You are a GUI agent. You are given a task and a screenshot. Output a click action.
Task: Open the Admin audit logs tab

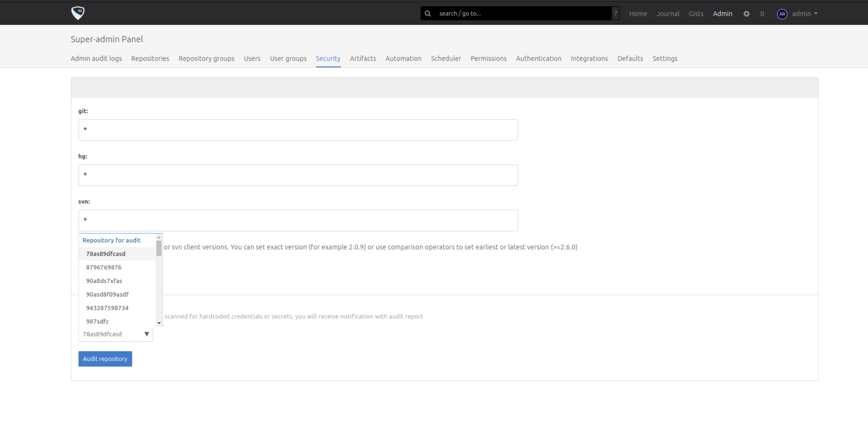point(96,59)
